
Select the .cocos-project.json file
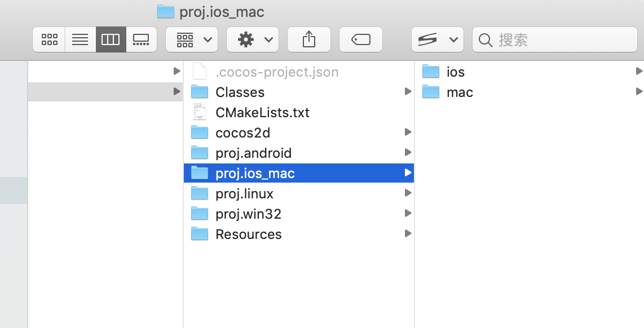[276, 72]
